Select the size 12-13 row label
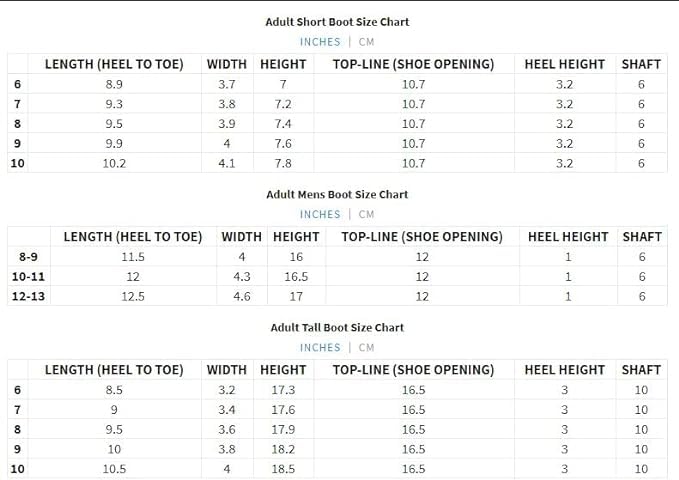 28,296
